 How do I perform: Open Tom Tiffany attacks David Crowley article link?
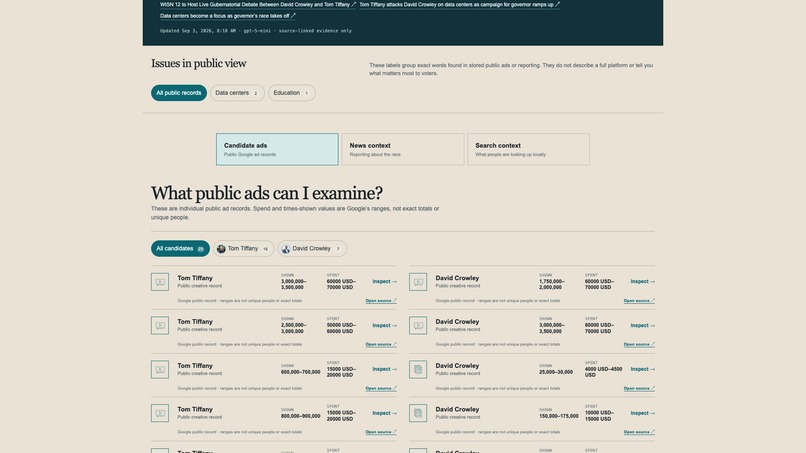(460, 5)
